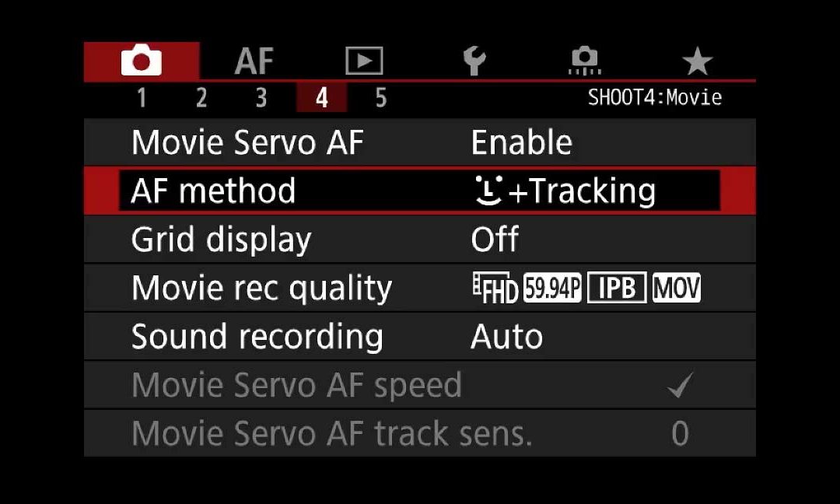
Task: Click the IPB compression icon
Action: tap(616, 289)
